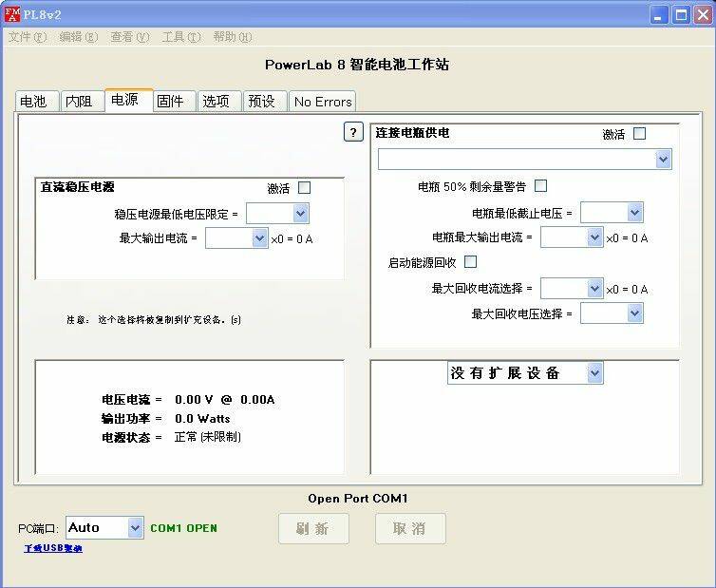The width and height of the screenshot is (716, 588).
Task: Select the 电源 tab
Action: point(128,99)
